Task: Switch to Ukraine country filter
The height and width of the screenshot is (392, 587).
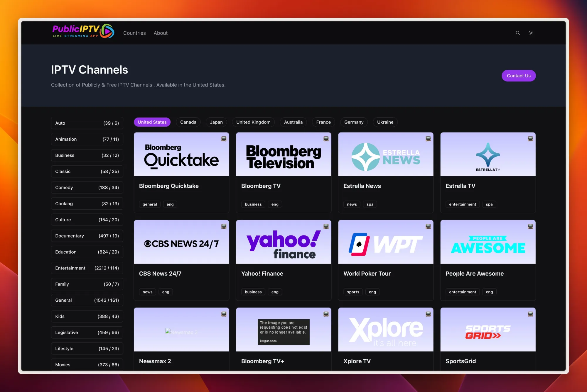Action: (385, 122)
